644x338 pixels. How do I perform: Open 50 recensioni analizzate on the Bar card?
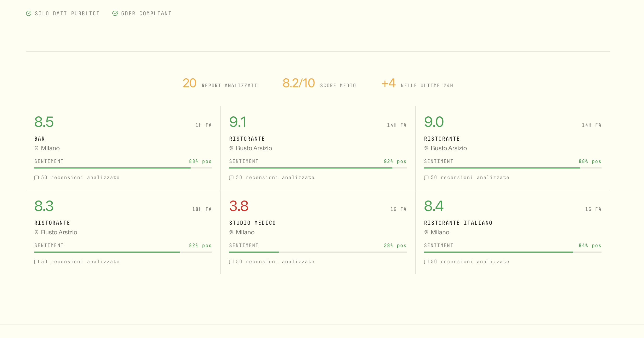coord(80,177)
